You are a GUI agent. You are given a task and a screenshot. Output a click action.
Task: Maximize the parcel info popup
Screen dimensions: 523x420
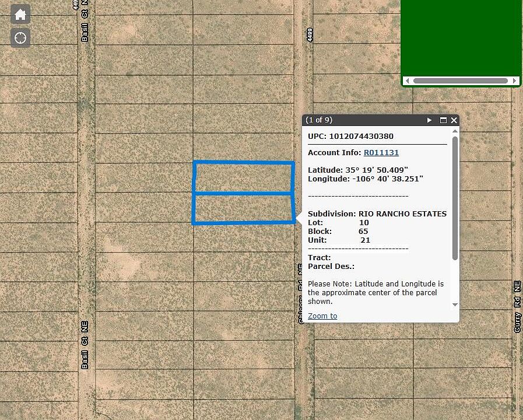(x=443, y=120)
